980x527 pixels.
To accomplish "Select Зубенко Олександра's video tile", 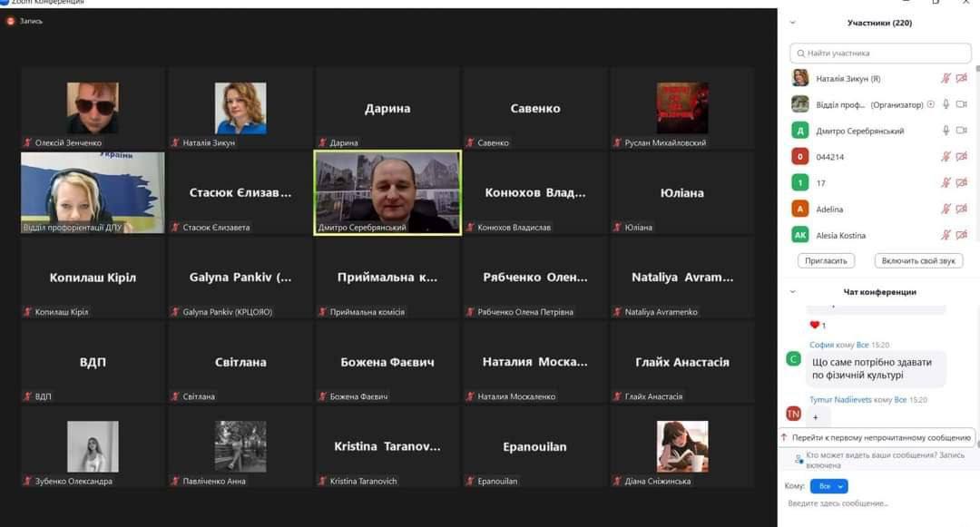I will pos(93,446).
